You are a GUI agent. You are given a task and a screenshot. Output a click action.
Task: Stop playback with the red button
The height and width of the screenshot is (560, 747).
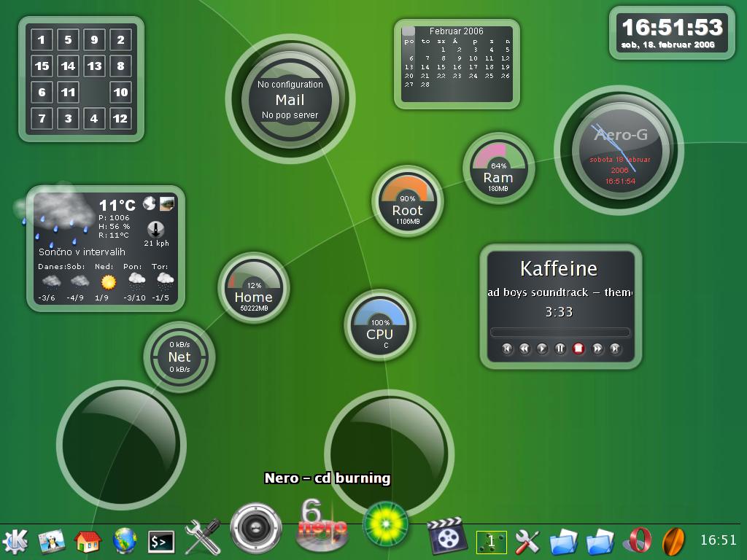578,349
